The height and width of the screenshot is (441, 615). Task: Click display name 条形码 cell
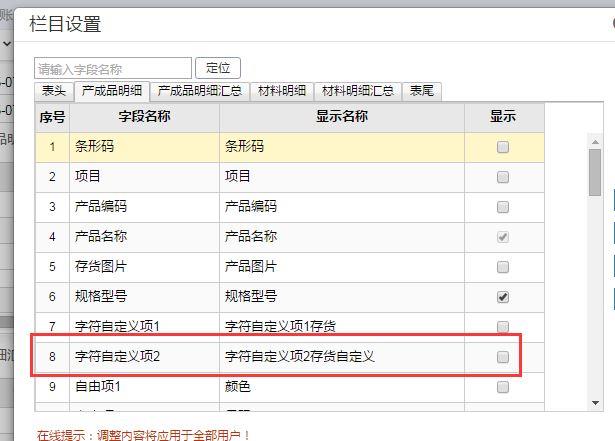click(x=342, y=147)
